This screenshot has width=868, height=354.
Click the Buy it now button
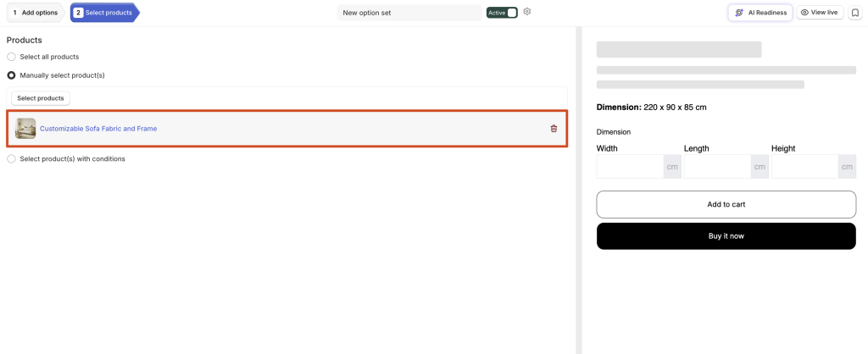pyautogui.click(x=726, y=236)
